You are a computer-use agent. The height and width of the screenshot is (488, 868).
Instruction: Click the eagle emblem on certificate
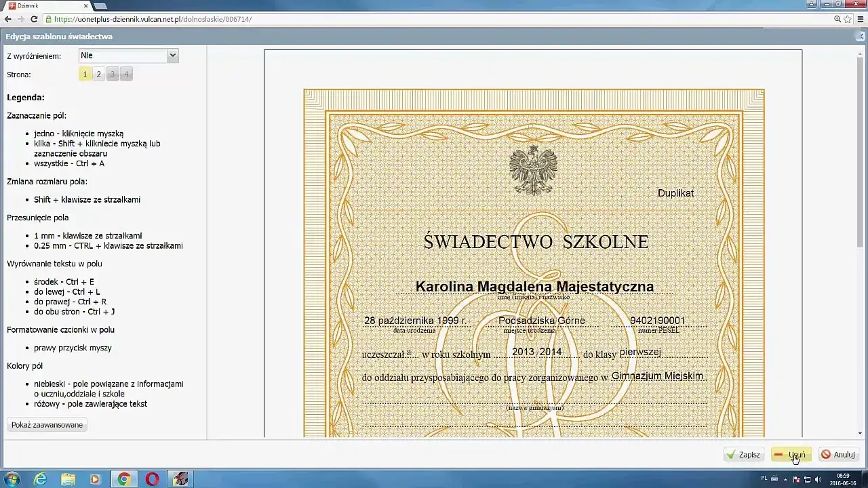533,170
